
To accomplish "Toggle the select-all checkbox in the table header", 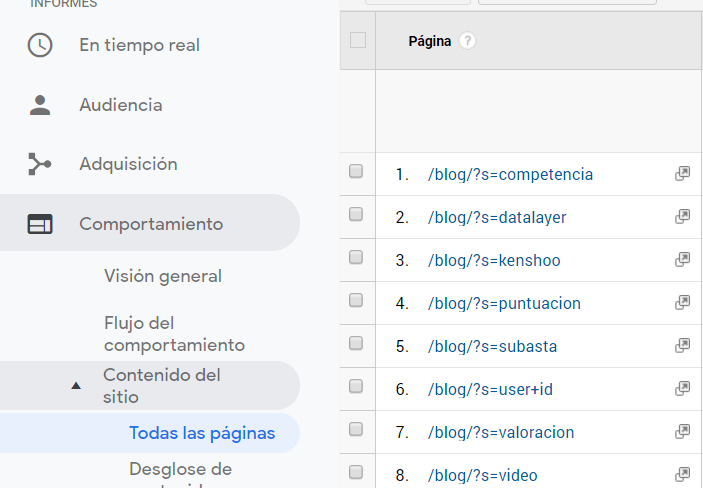I will coord(358,40).
